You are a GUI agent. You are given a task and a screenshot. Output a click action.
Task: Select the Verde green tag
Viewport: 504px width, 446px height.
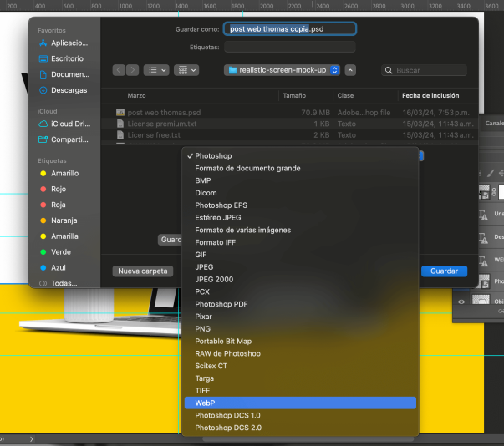(x=60, y=252)
